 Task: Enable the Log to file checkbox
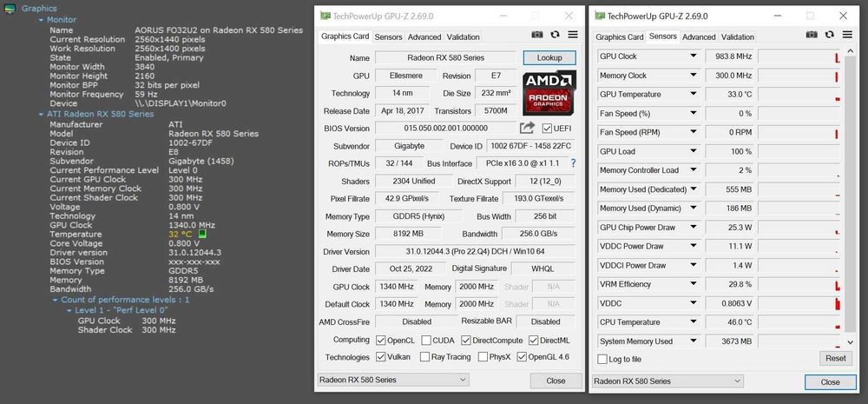coord(602,359)
